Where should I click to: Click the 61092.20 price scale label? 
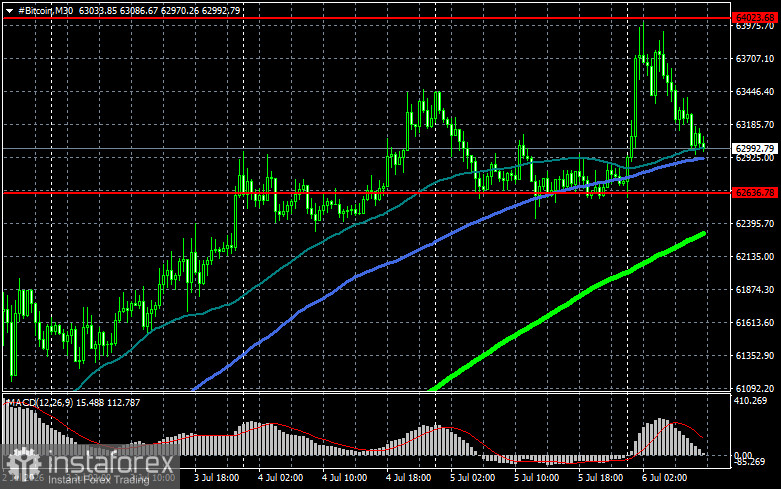(755, 388)
